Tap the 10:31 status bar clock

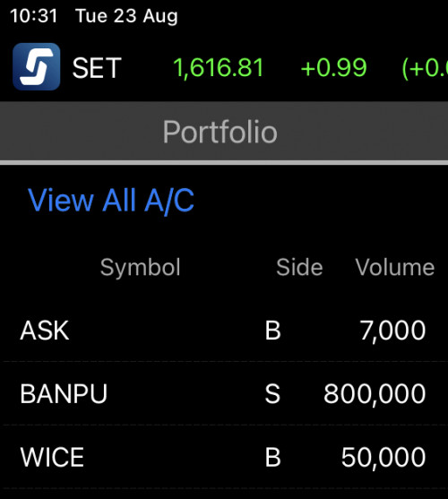[34, 15]
